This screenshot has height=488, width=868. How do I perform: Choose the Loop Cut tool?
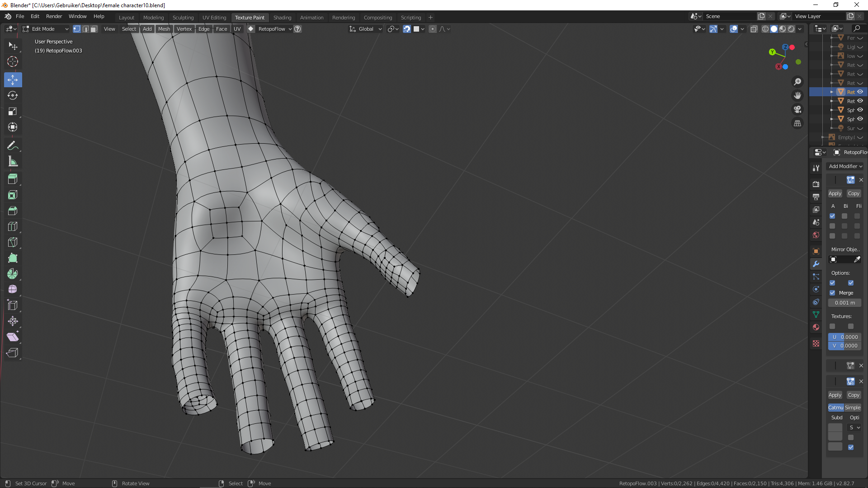[13, 226]
